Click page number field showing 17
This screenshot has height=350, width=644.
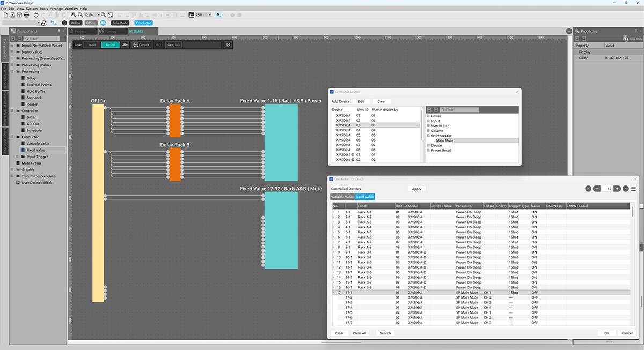click(607, 189)
